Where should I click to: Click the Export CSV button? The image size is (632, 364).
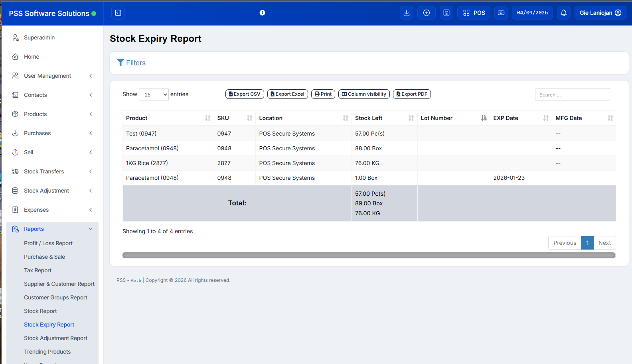[x=245, y=94]
